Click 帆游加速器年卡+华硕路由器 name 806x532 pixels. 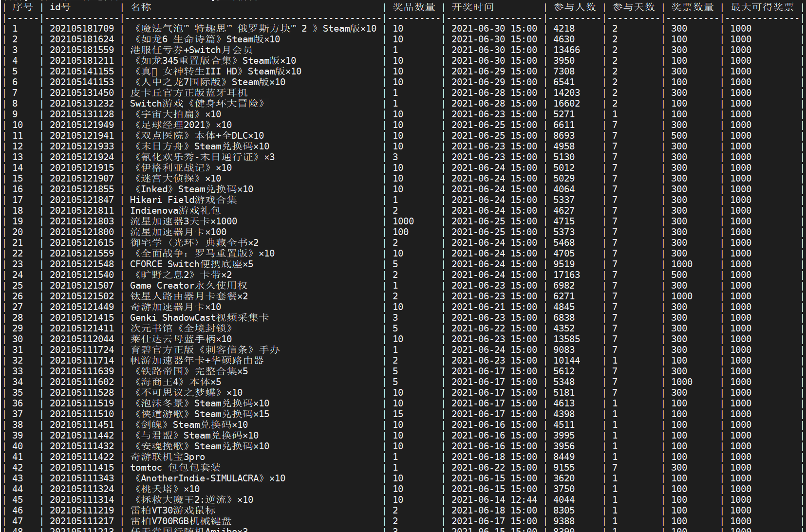[x=197, y=361]
